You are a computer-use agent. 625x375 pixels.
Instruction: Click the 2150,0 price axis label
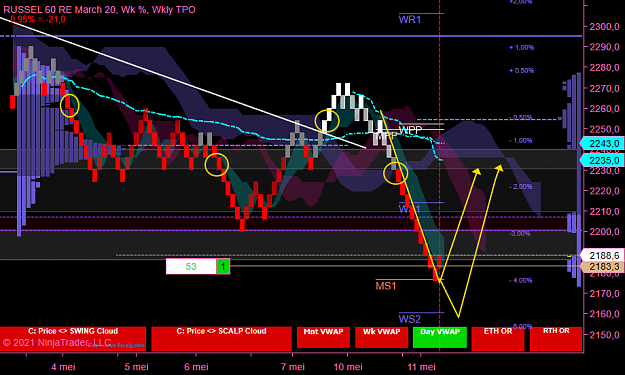[604, 334]
